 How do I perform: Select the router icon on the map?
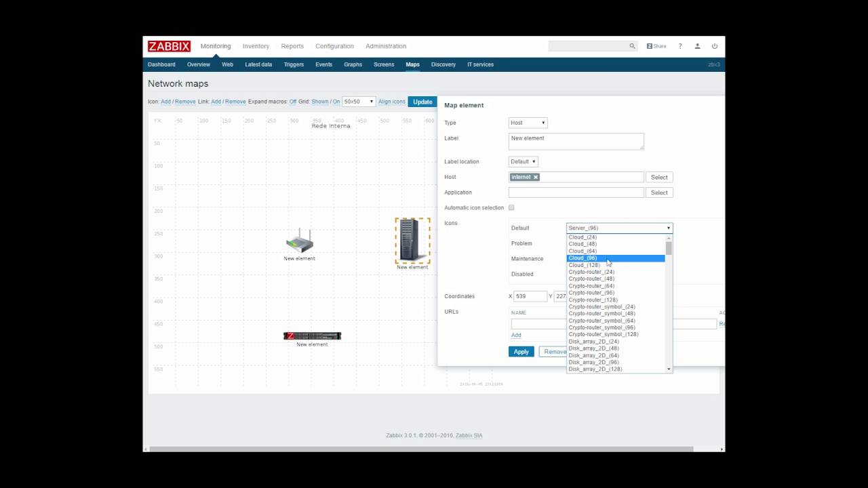pyautogui.click(x=299, y=241)
